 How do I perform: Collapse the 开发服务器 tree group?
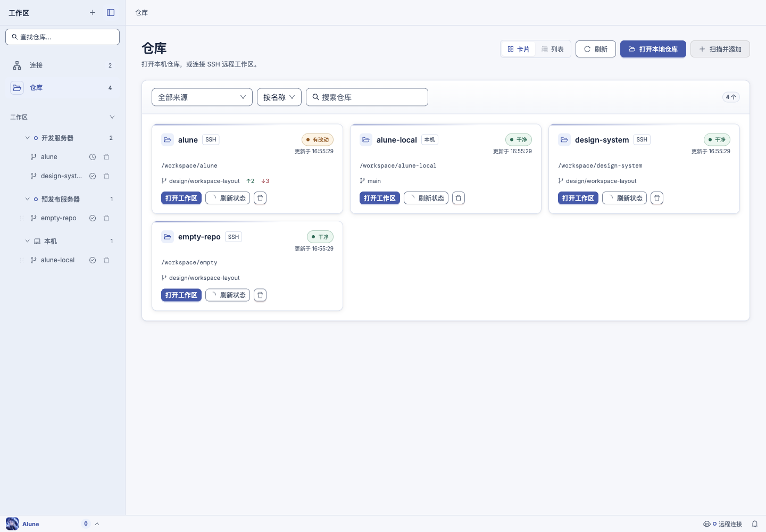(x=28, y=138)
